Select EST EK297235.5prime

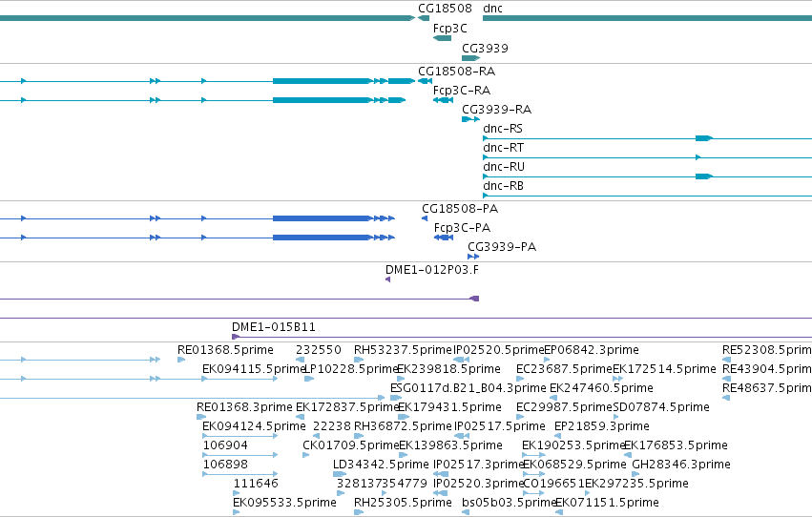636,485
